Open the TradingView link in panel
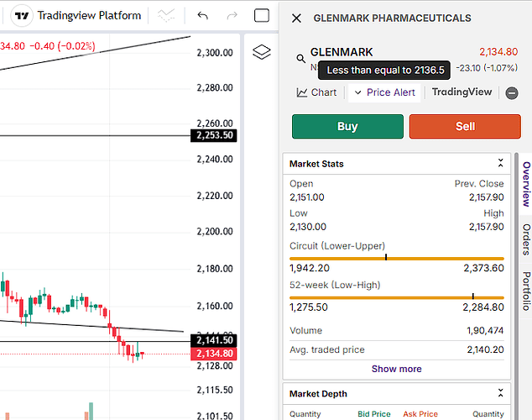 462,92
